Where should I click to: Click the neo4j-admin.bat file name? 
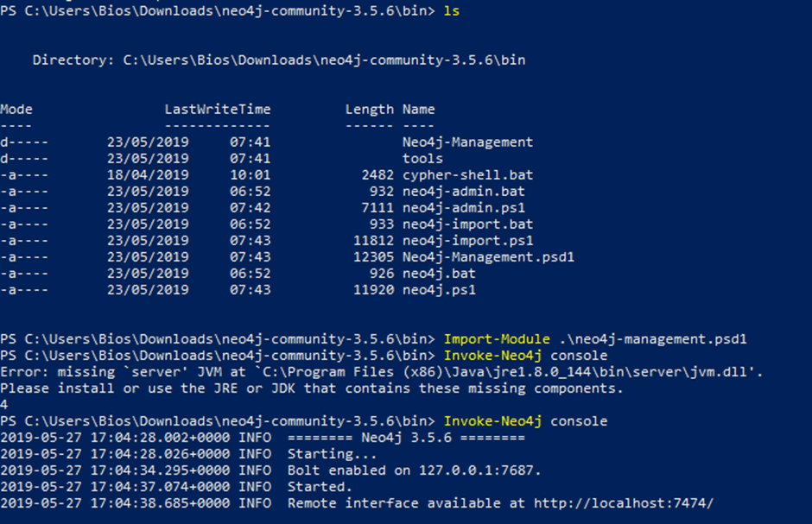click(464, 192)
